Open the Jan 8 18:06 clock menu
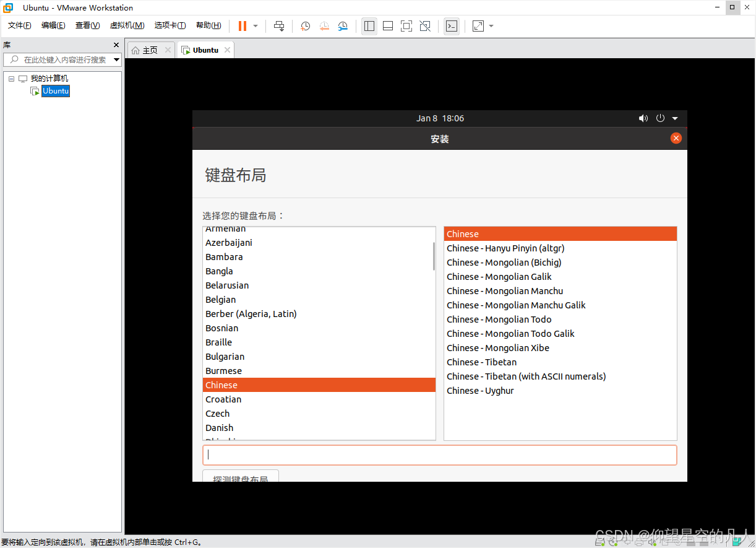The width and height of the screenshot is (756, 548). [440, 118]
